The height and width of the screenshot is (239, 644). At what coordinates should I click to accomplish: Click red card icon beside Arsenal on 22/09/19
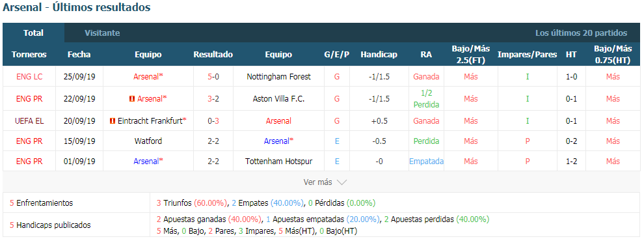(132, 99)
